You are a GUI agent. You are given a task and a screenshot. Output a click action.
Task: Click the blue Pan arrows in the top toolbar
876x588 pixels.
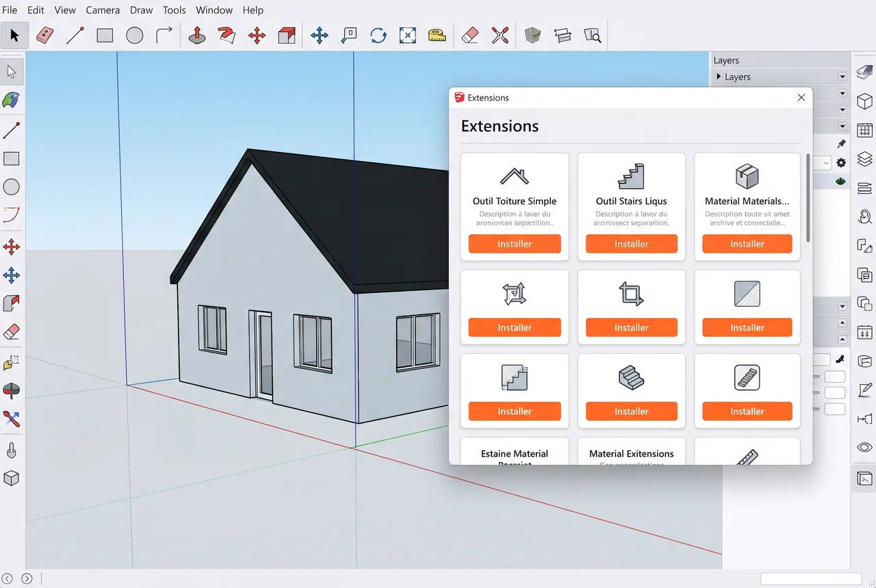(x=320, y=36)
